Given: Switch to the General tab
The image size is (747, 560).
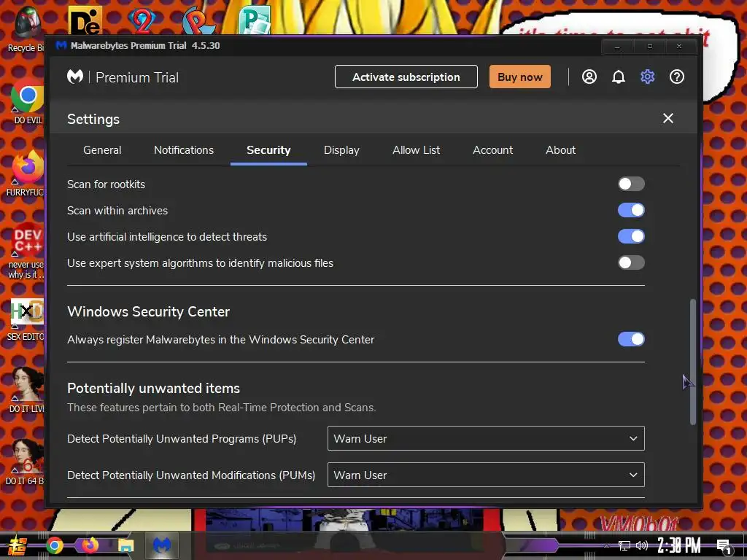Looking at the screenshot, I should point(102,150).
